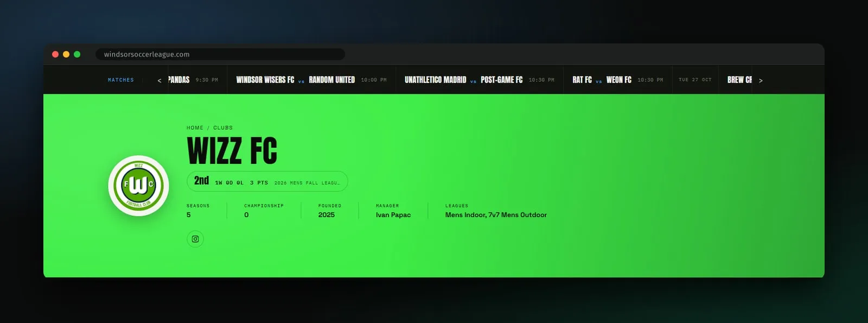This screenshot has width=868, height=323.
Task: Click the 2026 Mens Fall League label
Action: (307, 183)
